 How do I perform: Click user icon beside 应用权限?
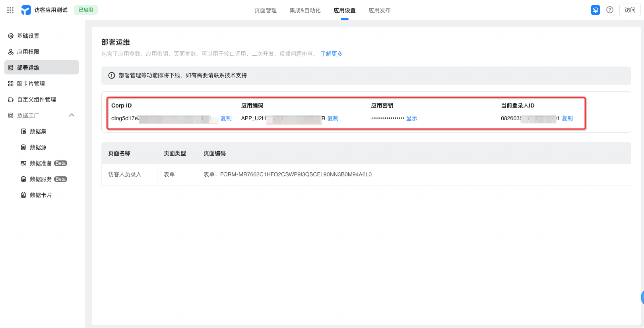coord(11,52)
